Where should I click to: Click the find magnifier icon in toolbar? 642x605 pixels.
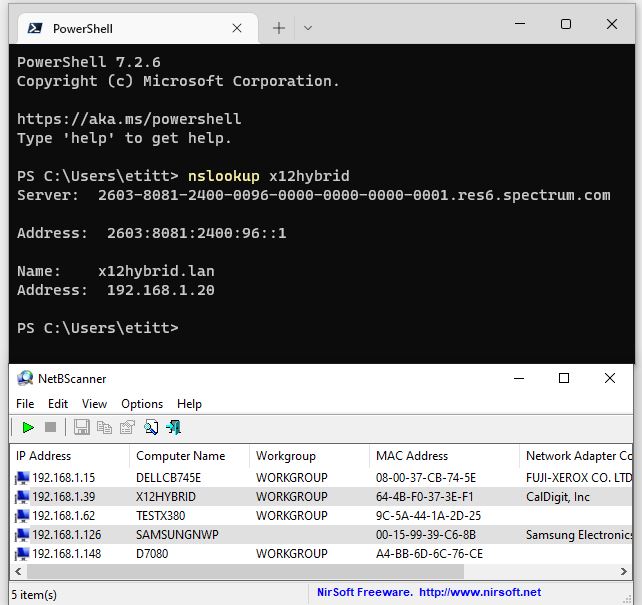point(151,428)
